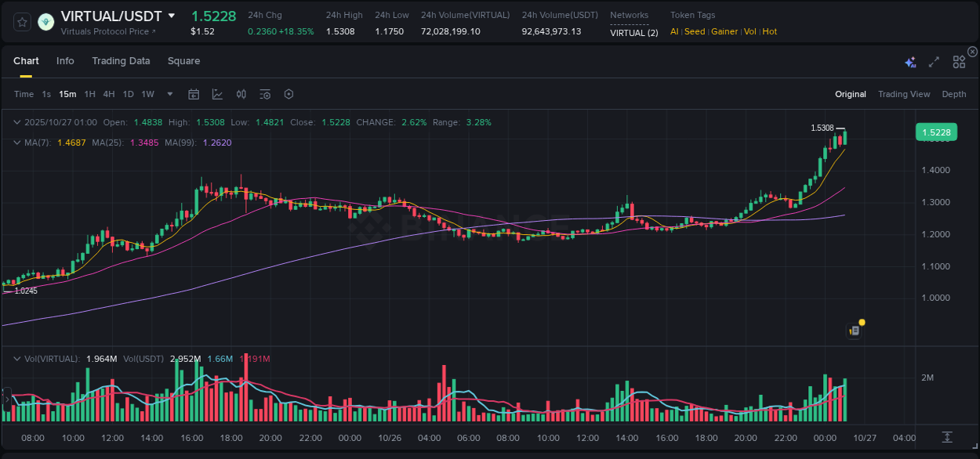Screen dimensions: 980x459
Task: Collapse the MA indicator row
Action: click(16, 143)
